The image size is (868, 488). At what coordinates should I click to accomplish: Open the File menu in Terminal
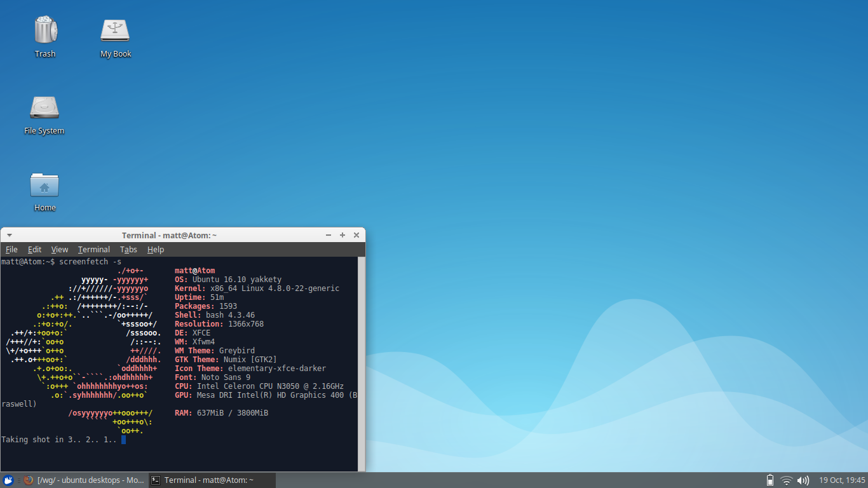(x=11, y=250)
